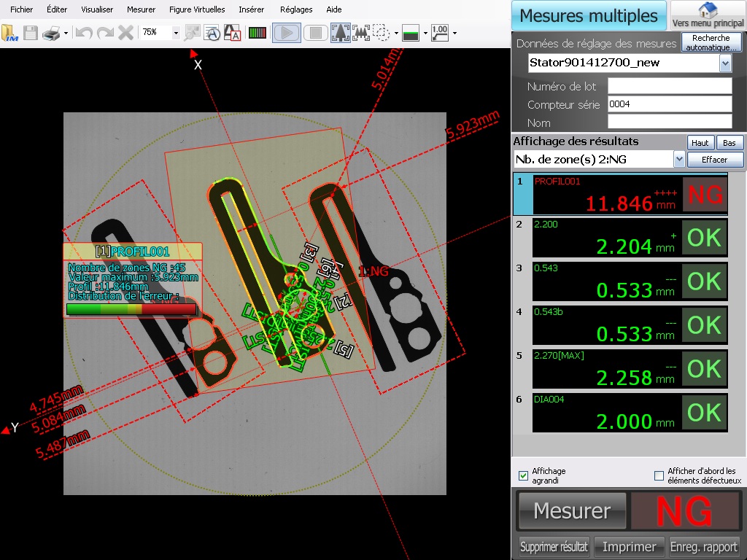Expand the Stator901412700_new settings dropdown

[725, 63]
